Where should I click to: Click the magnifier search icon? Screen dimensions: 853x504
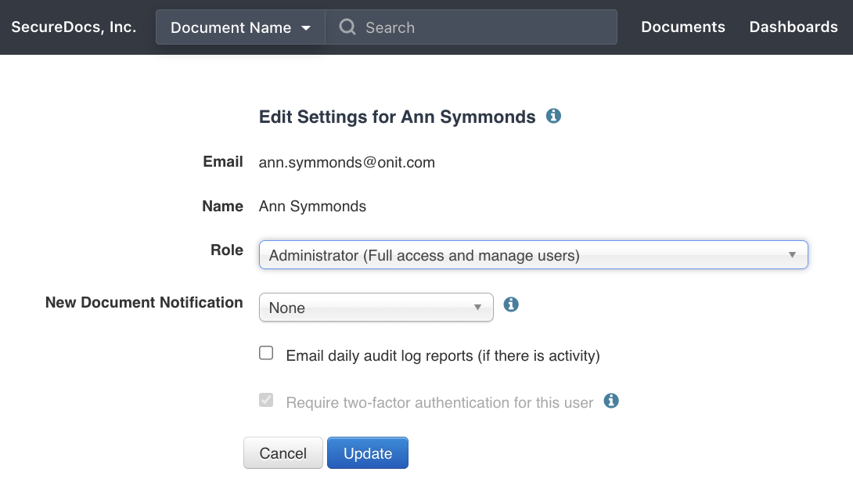coord(347,27)
